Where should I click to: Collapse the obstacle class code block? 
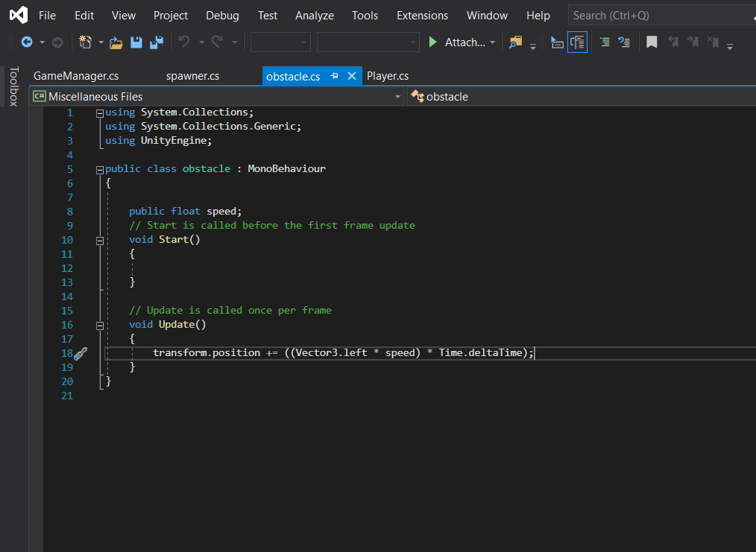(99, 169)
